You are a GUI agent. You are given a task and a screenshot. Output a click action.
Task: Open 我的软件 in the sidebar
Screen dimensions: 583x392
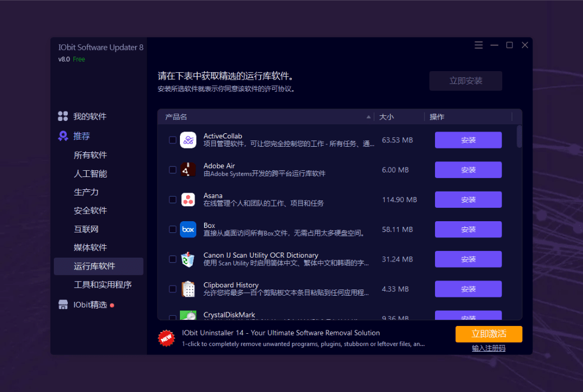pos(90,116)
